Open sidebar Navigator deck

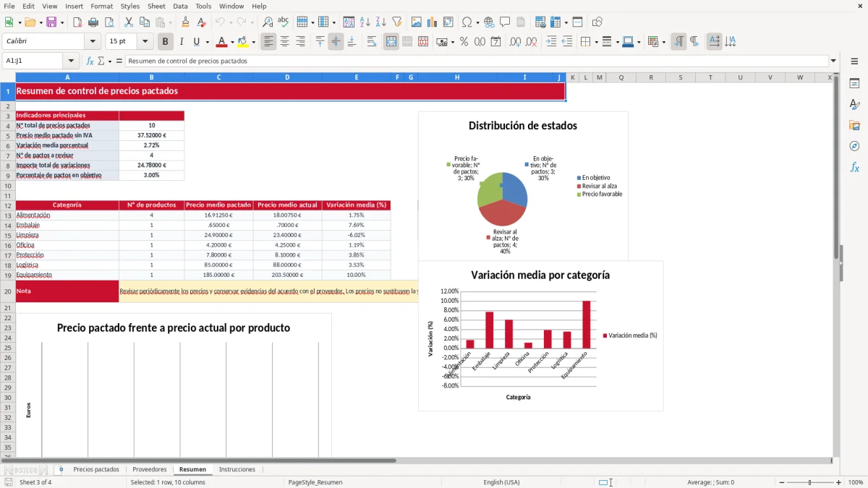pos(854,147)
